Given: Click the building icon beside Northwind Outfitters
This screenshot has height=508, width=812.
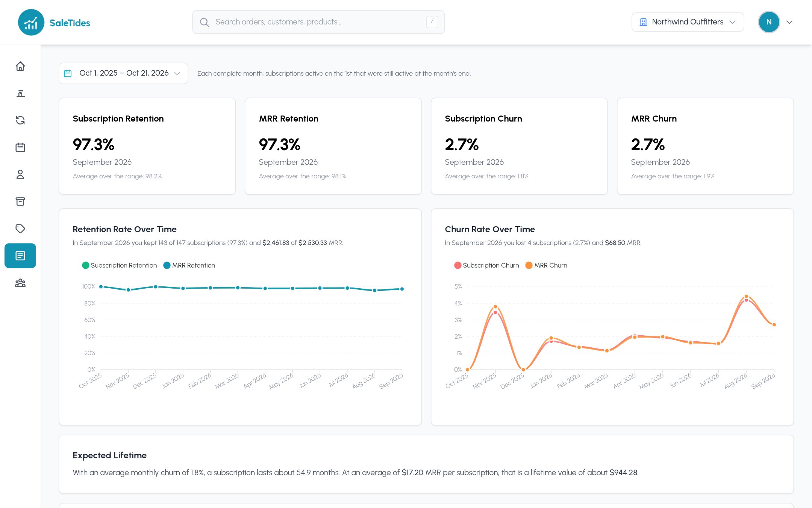Looking at the screenshot, I should point(643,22).
